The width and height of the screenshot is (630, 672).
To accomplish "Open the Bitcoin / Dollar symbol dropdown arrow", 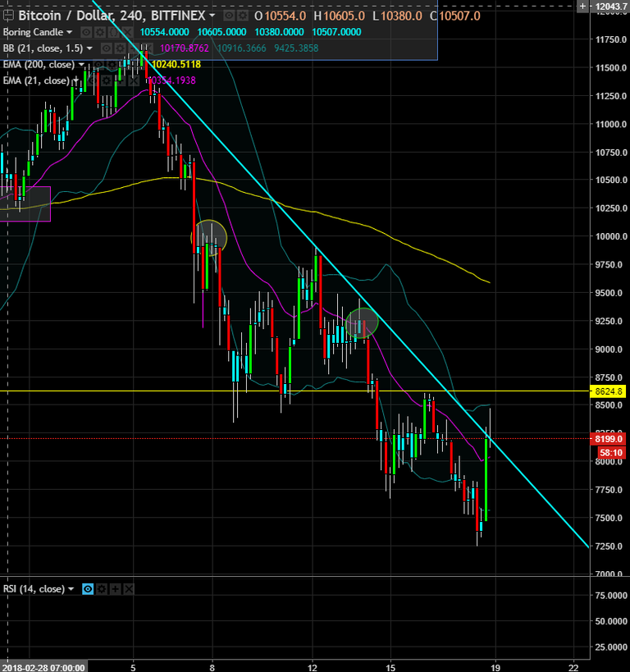I will pos(212,16).
